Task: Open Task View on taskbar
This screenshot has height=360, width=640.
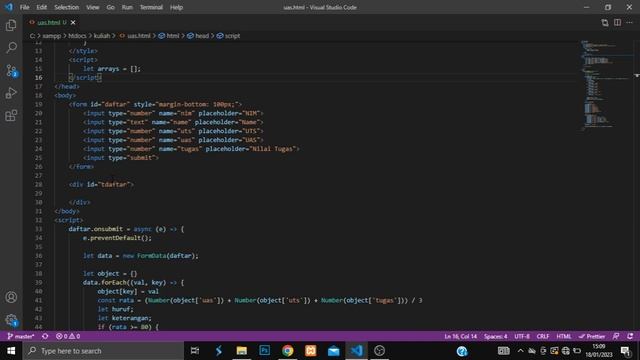Action: [195, 351]
